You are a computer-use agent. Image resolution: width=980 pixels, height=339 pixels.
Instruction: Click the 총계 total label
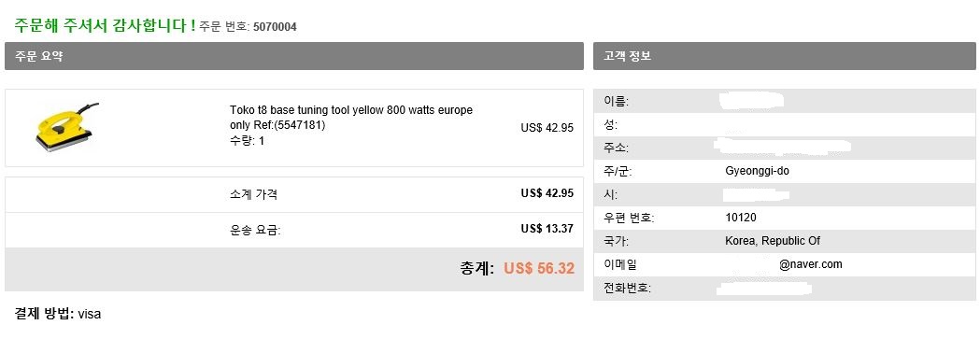click(x=477, y=269)
